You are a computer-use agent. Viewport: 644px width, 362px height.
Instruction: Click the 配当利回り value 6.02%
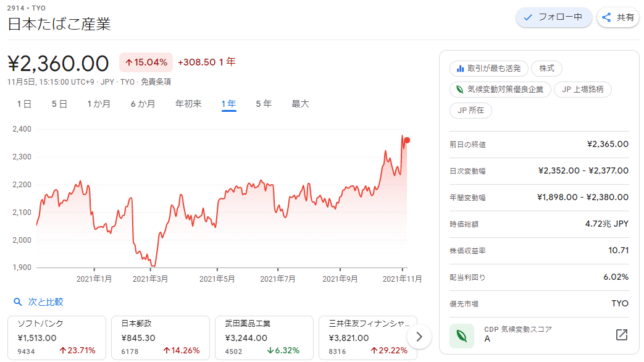[616, 277]
